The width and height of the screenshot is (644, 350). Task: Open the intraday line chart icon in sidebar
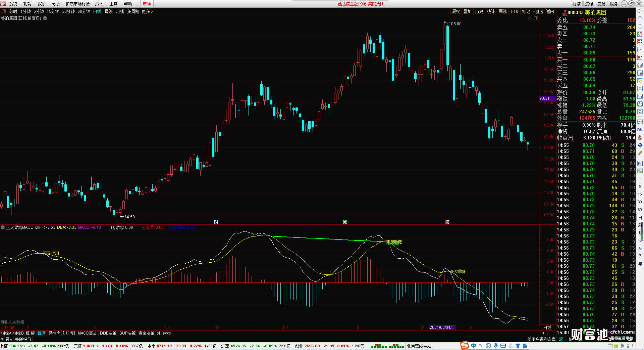640,50
